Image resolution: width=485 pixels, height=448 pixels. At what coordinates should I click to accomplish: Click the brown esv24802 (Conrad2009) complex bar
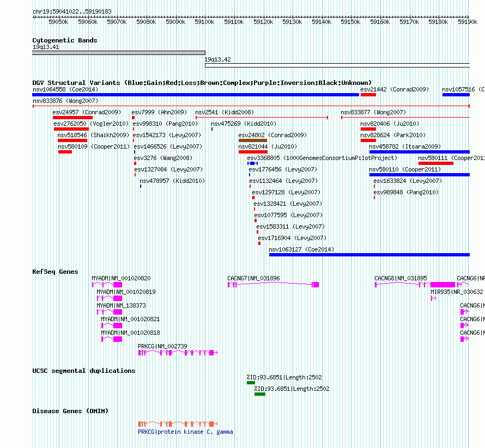(253, 140)
